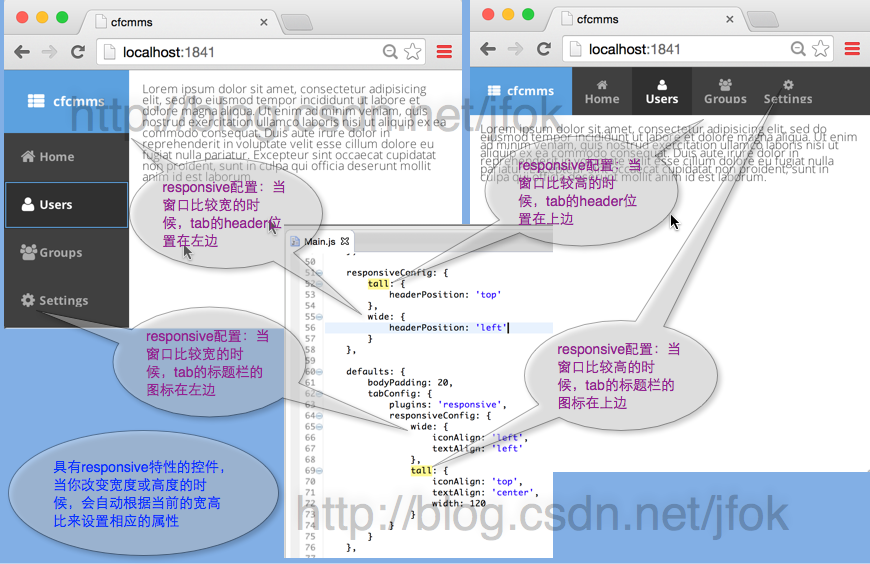
Task: Bookmark page with star in left browser
Action: [x=412, y=52]
